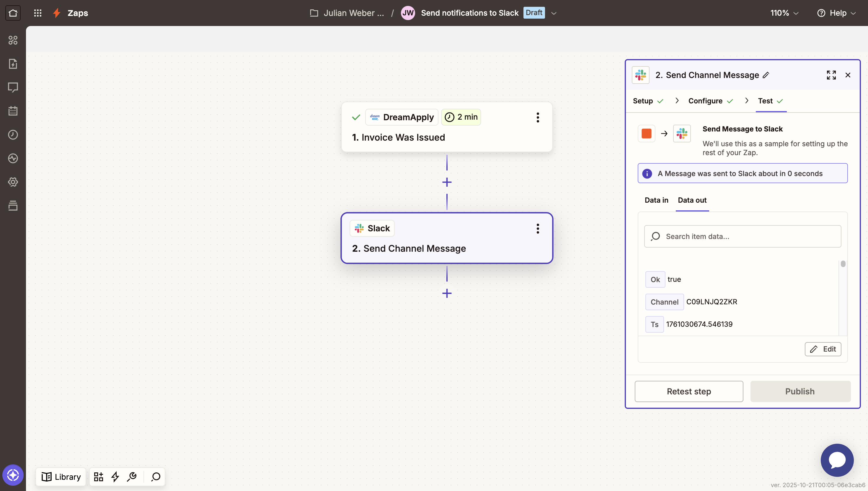Open Zap history clock icon

(13, 134)
